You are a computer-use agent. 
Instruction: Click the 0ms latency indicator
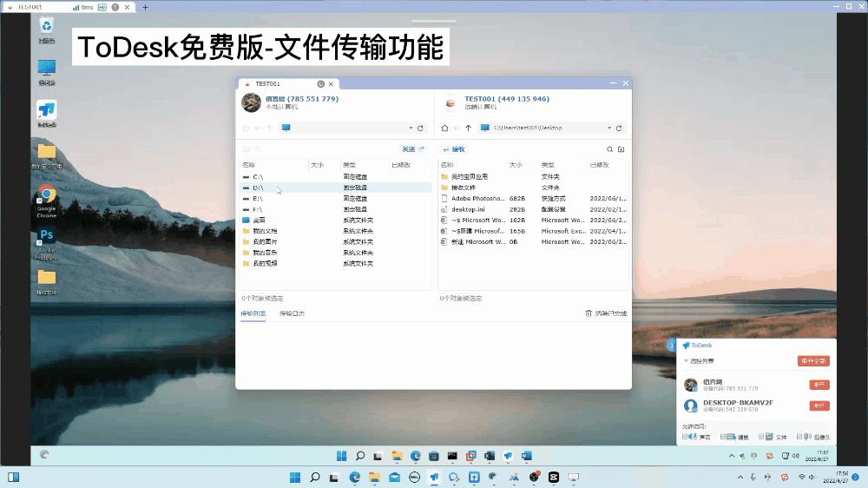[x=83, y=7]
